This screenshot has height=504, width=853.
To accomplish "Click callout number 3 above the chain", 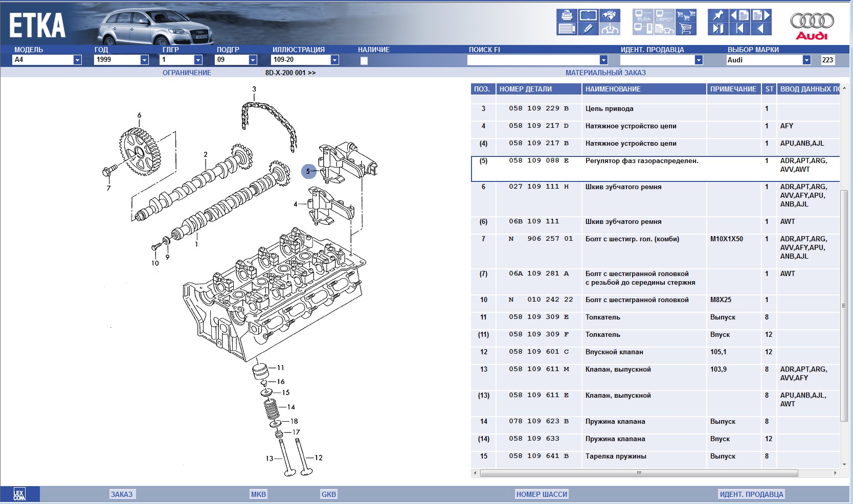I will click(254, 89).
